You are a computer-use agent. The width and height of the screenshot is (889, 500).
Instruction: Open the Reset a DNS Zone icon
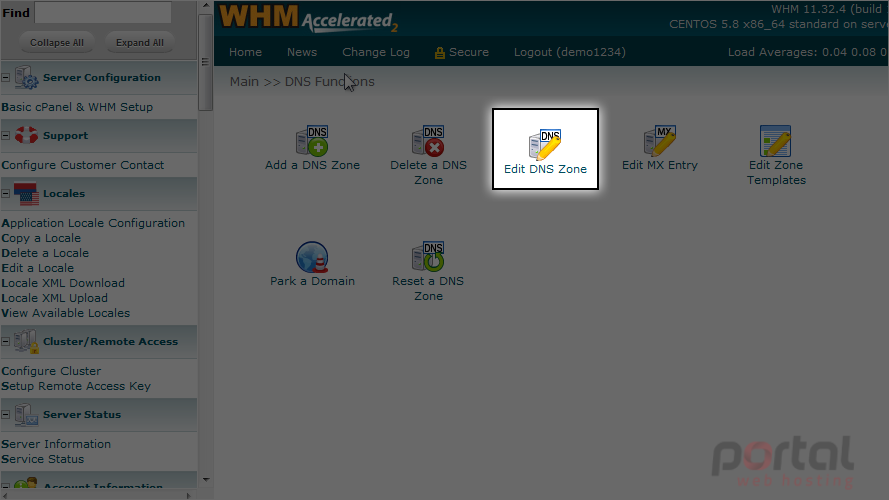tap(428, 257)
